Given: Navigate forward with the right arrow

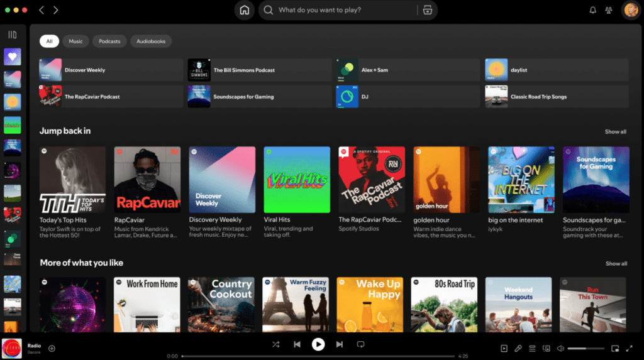Looking at the screenshot, I should tap(56, 10).
